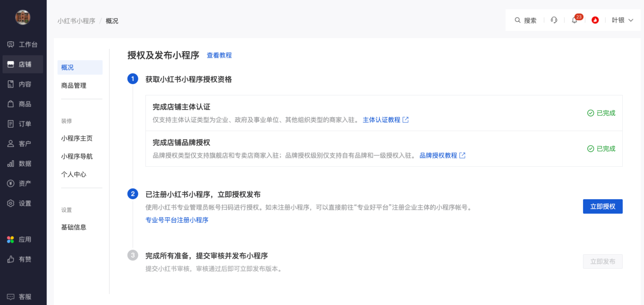This screenshot has height=305, width=644.
Task: Click the 专业号平台注册小程序 link
Action: click(x=177, y=220)
